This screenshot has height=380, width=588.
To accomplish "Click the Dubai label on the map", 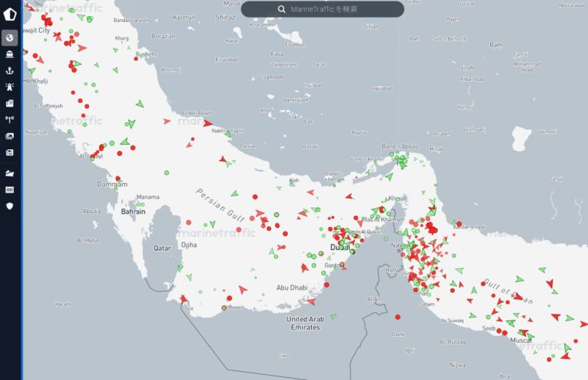I will click(x=340, y=248).
